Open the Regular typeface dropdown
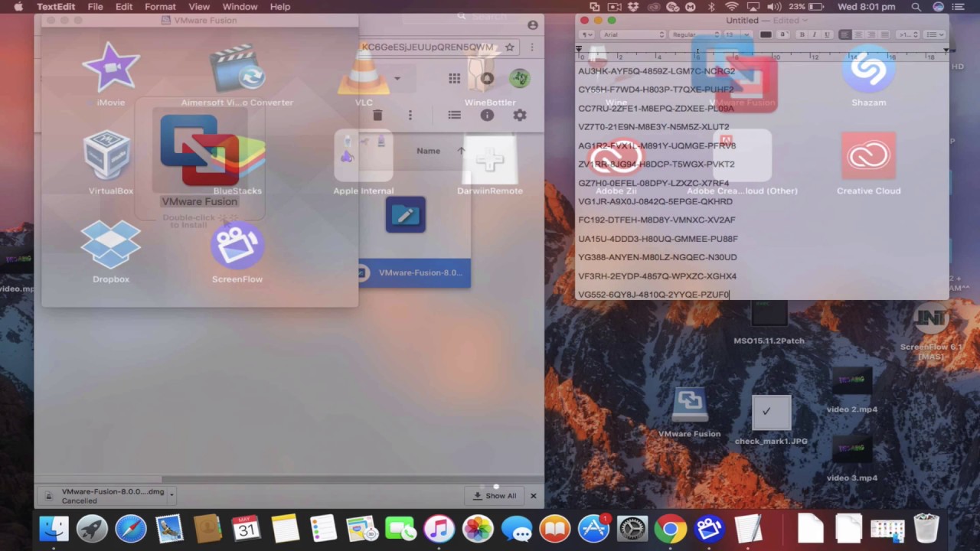 pos(694,34)
